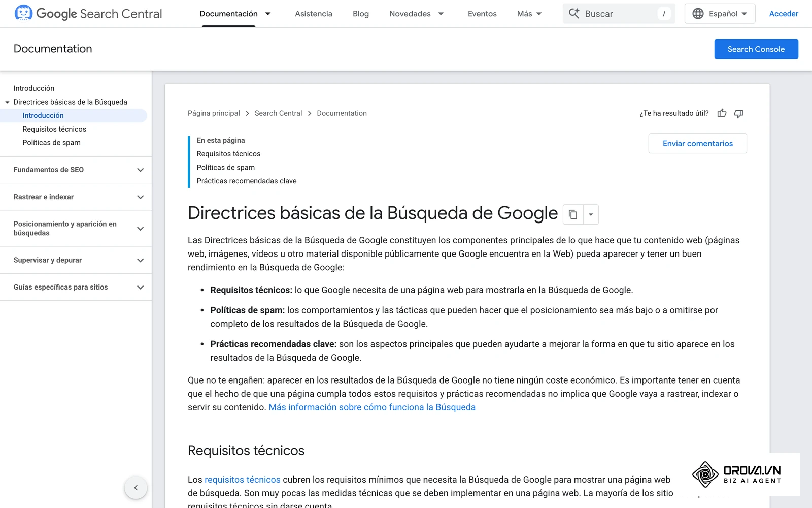Select the highlighted Introducción sidebar subitem

click(x=43, y=116)
